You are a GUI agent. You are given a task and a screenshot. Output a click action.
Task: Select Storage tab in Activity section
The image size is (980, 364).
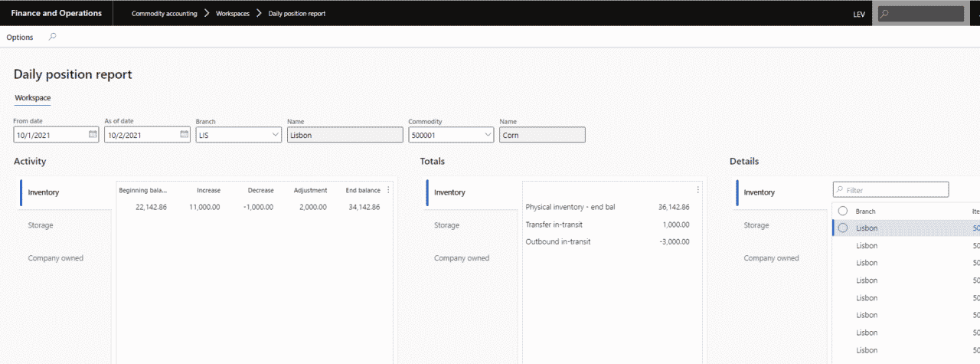tap(41, 225)
